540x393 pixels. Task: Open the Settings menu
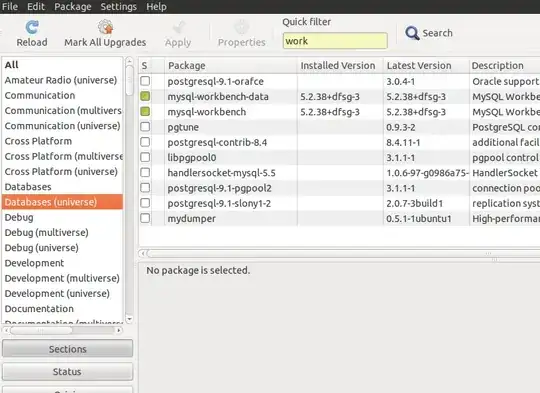pos(118,7)
